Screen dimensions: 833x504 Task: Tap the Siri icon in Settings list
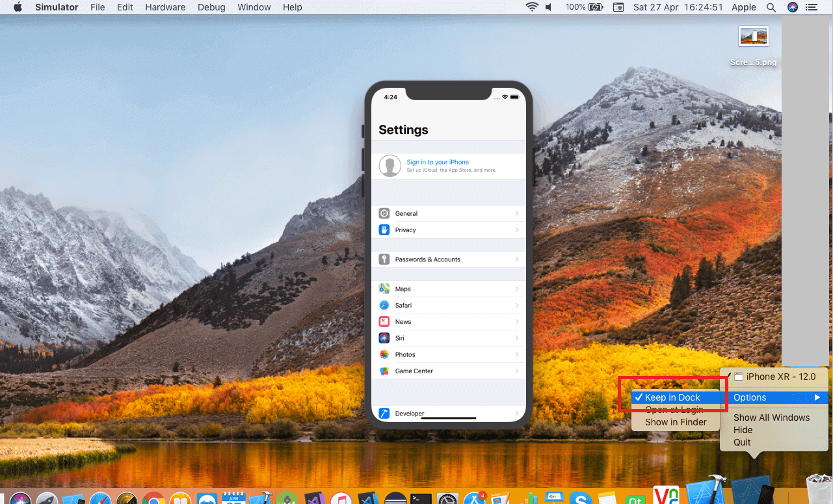pyautogui.click(x=384, y=338)
